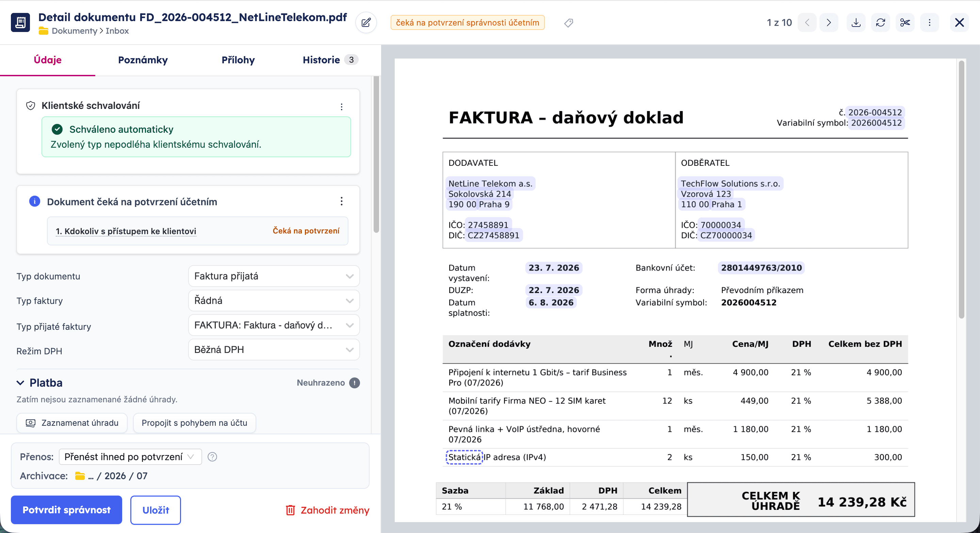Click the Dokumenty folder icon in breadcrumb
Image resolution: width=980 pixels, height=533 pixels.
[43, 31]
